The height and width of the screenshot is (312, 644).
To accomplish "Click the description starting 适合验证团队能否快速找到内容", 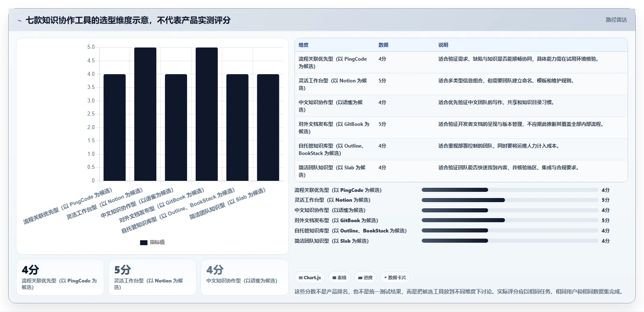I will pyautogui.click(x=509, y=168).
